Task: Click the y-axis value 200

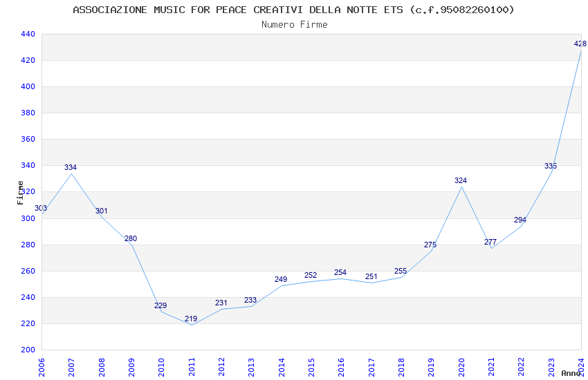Action: coord(28,350)
